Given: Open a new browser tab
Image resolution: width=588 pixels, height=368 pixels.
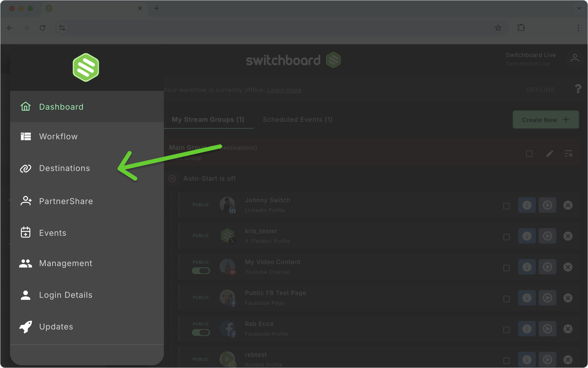Looking at the screenshot, I should coord(157,8).
